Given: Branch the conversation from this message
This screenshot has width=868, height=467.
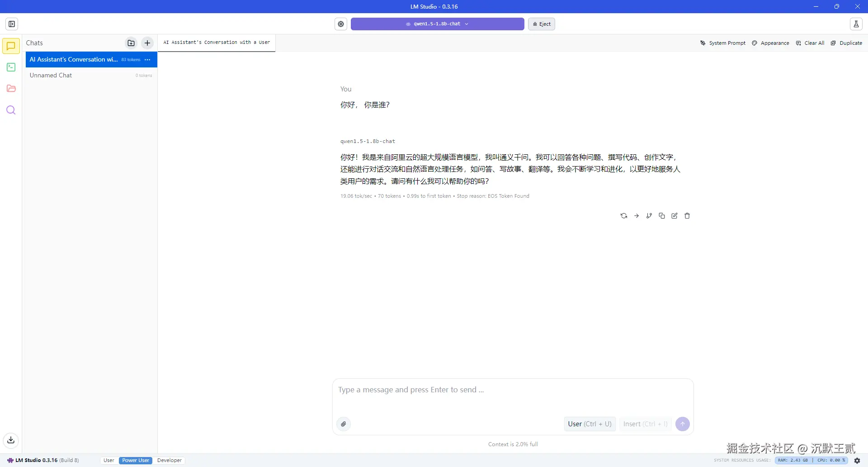Looking at the screenshot, I should click(x=649, y=216).
